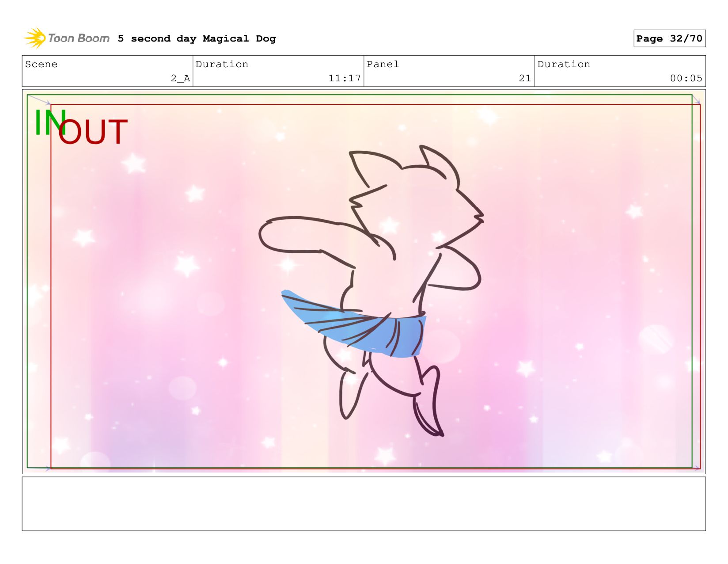
Task: Select the scene value '2_A'
Action: (x=180, y=78)
